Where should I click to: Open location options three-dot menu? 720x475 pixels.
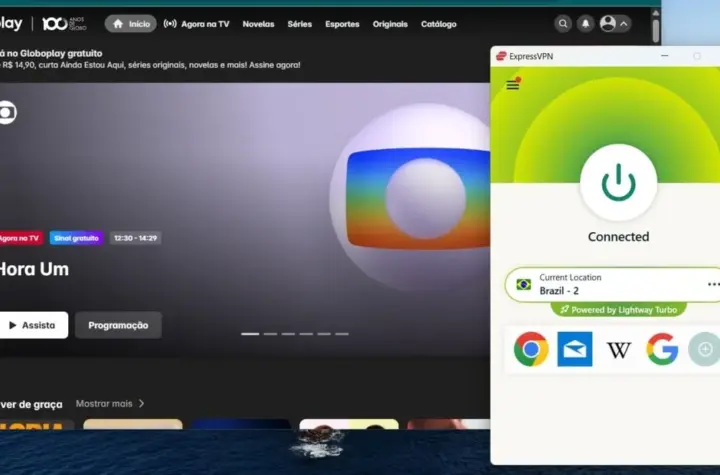click(x=713, y=284)
